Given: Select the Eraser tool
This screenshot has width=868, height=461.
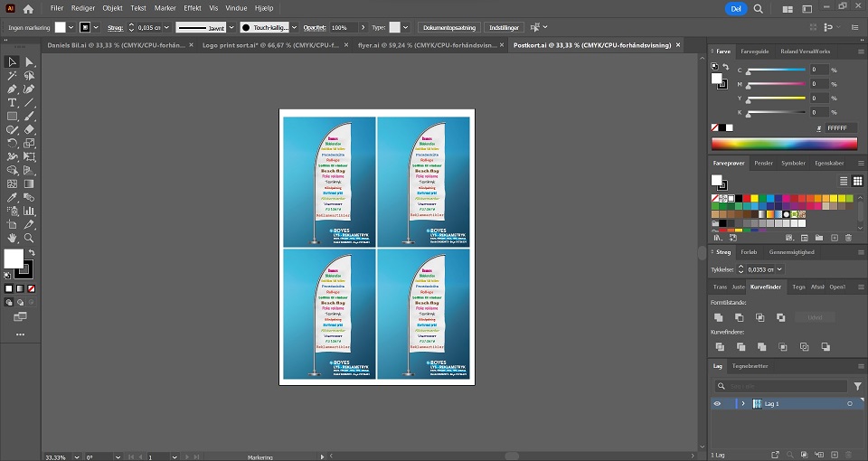Looking at the screenshot, I should point(29,129).
